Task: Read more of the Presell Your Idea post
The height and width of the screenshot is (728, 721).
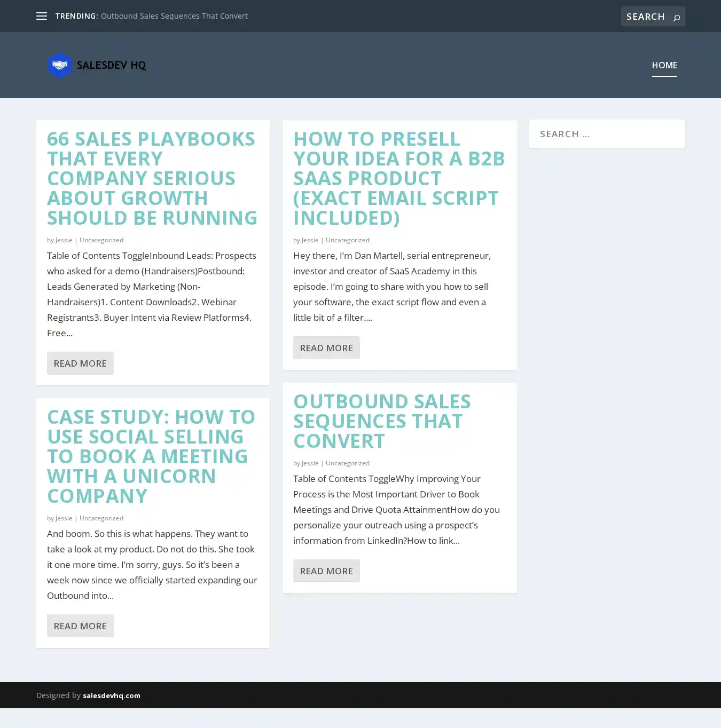Action: [x=326, y=347]
